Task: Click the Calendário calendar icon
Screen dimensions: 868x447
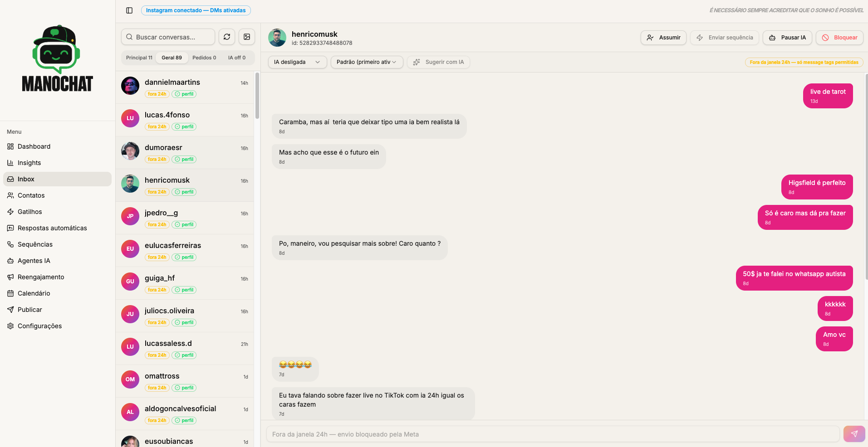Action: click(10, 293)
